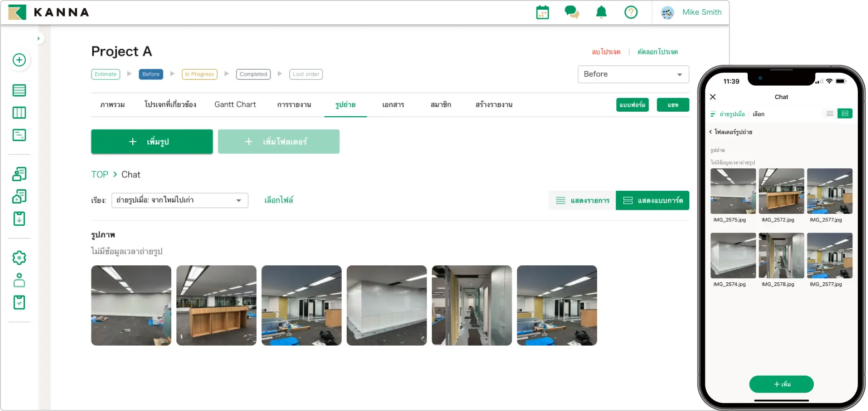
Task: Toggle list view icon on phone
Action: pyautogui.click(x=829, y=114)
